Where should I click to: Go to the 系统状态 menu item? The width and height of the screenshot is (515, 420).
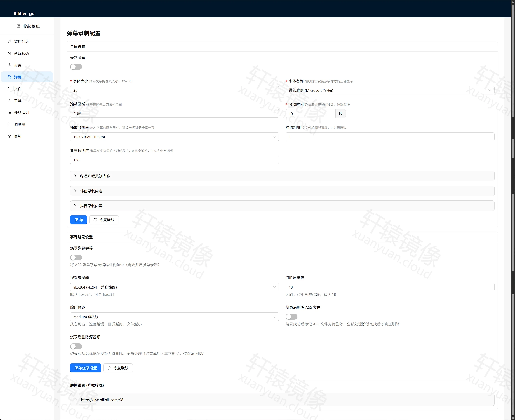(27, 53)
